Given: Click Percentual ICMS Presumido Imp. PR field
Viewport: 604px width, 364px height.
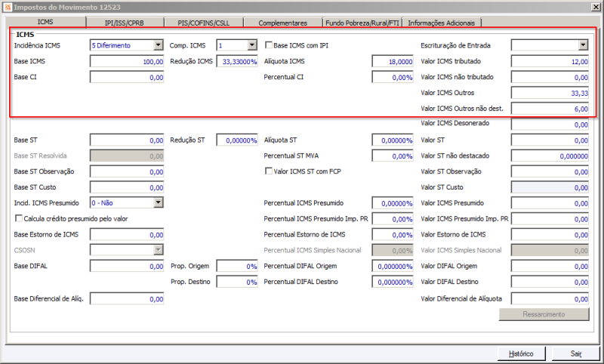Looking at the screenshot, I should (x=393, y=219).
